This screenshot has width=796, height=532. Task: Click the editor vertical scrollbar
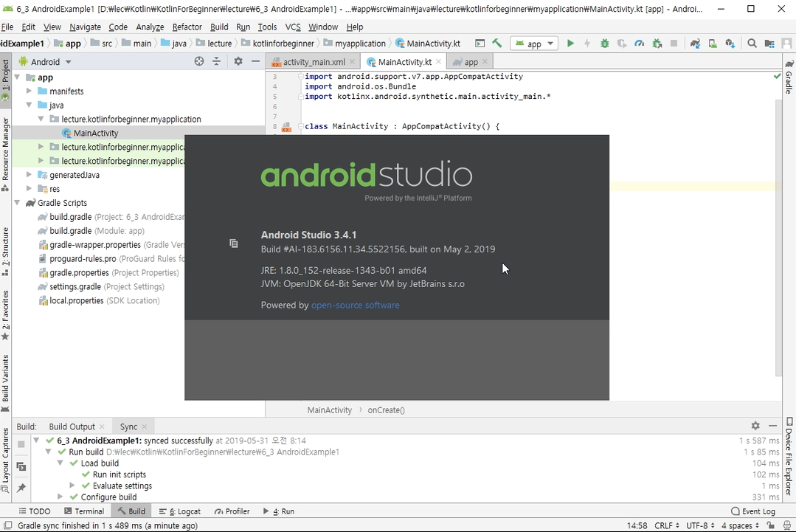coord(779,238)
